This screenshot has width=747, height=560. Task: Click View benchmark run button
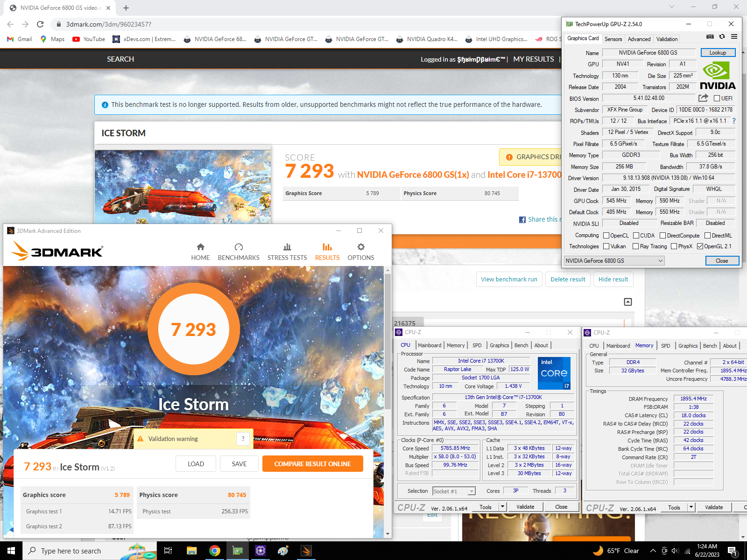click(509, 280)
